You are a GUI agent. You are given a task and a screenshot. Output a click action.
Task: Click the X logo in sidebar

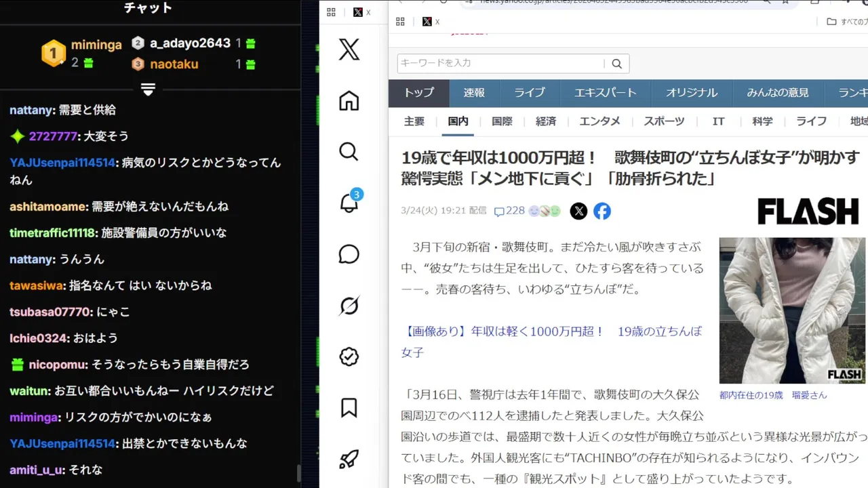[349, 49]
